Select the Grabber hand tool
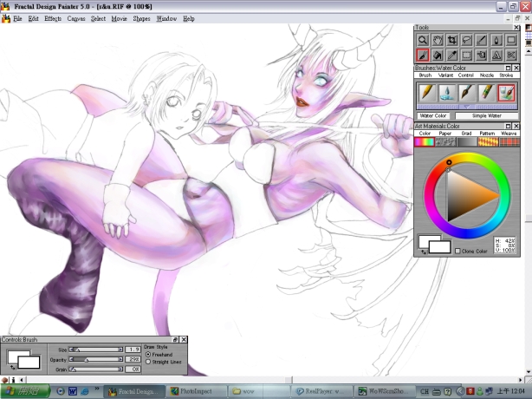Image resolution: width=532 pixels, height=399 pixels. tap(438, 40)
